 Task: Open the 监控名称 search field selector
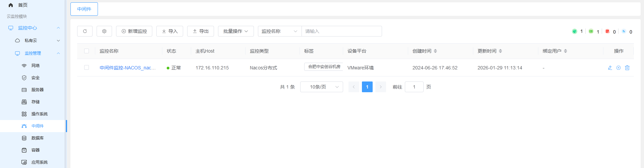280,31
